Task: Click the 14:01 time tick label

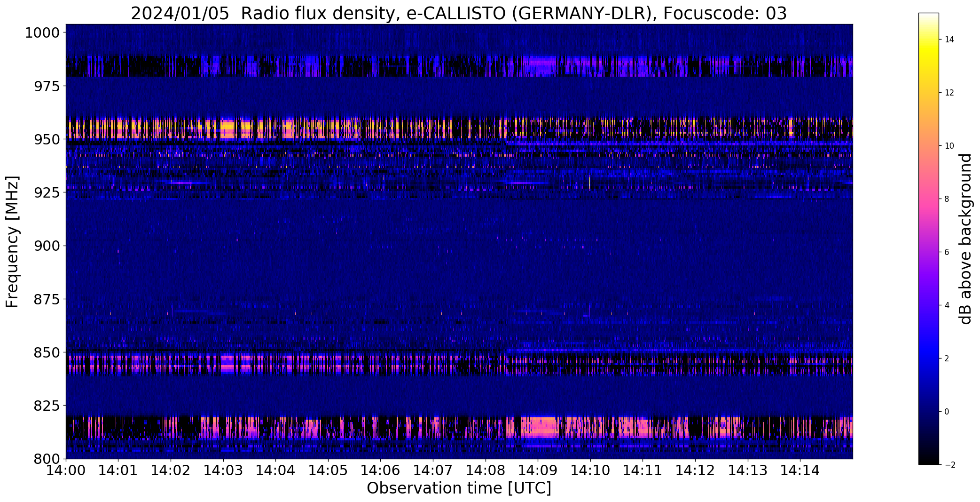Action: tap(118, 470)
